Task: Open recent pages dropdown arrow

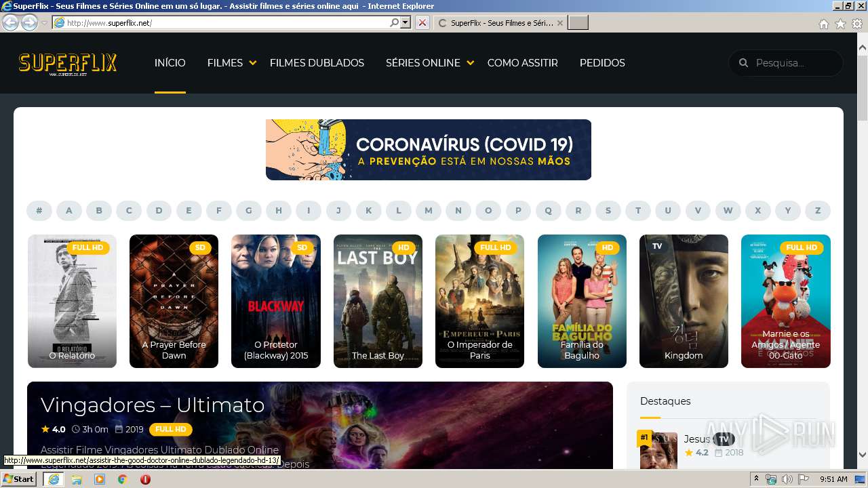Action: (x=44, y=22)
